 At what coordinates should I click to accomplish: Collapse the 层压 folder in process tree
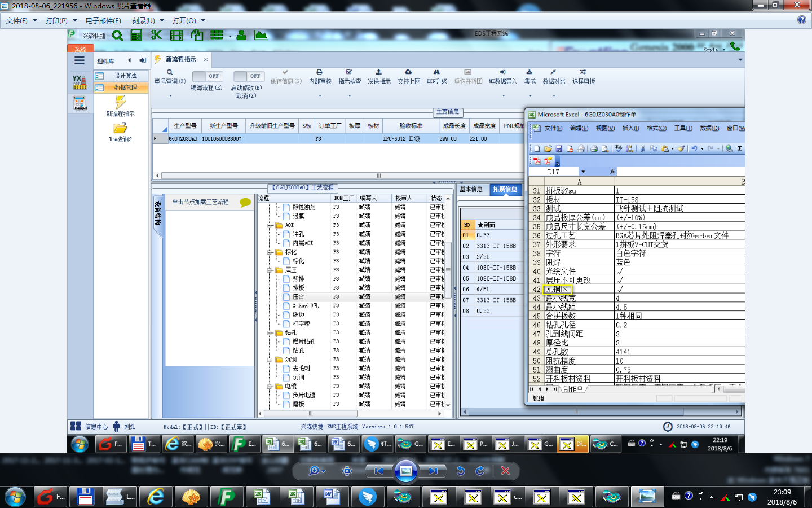coord(270,270)
